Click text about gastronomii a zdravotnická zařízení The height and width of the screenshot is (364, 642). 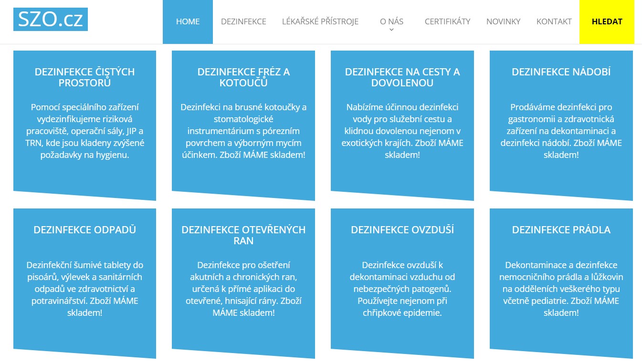(x=561, y=131)
